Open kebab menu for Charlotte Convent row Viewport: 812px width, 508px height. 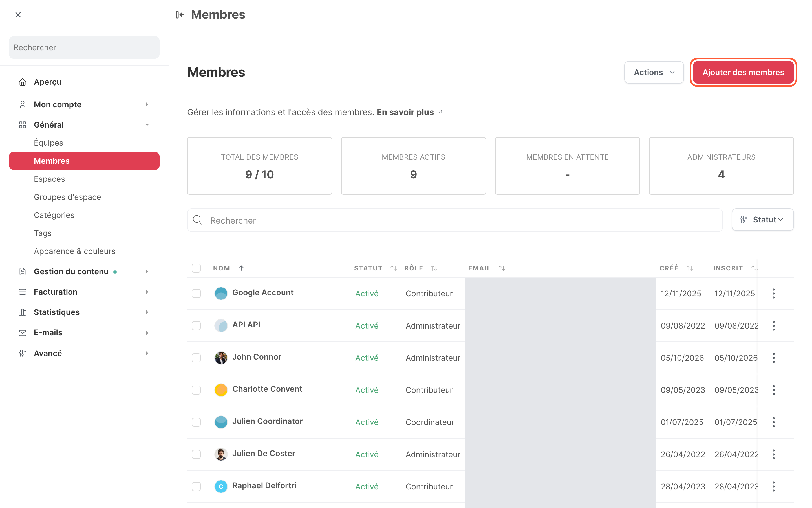click(x=773, y=390)
